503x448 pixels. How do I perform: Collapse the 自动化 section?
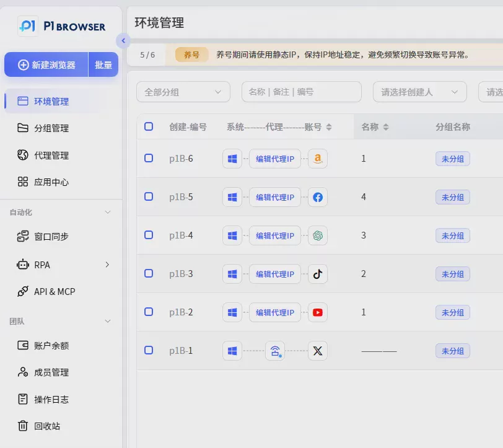[x=108, y=212]
